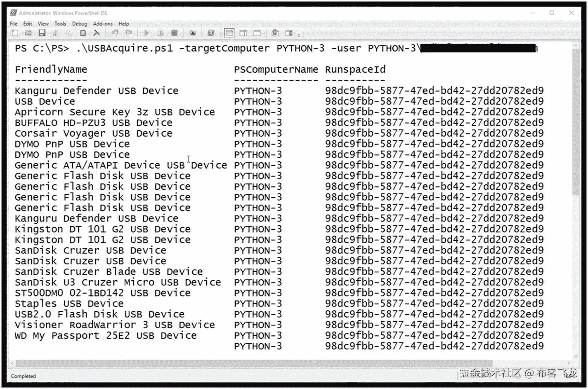Click the .\USBAcquire.ps1 command text
The width and height of the screenshot is (588, 389).
point(125,48)
